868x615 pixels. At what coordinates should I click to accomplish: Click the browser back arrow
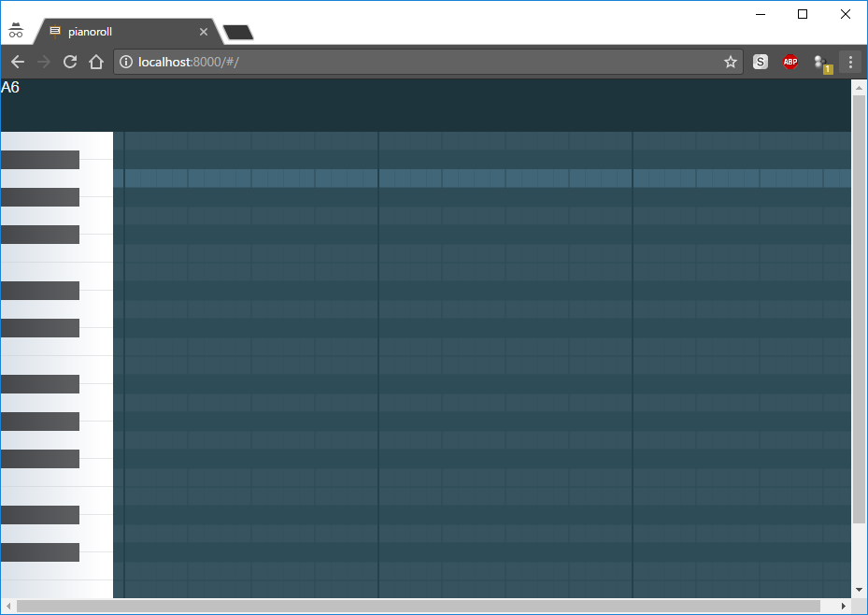tap(18, 62)
